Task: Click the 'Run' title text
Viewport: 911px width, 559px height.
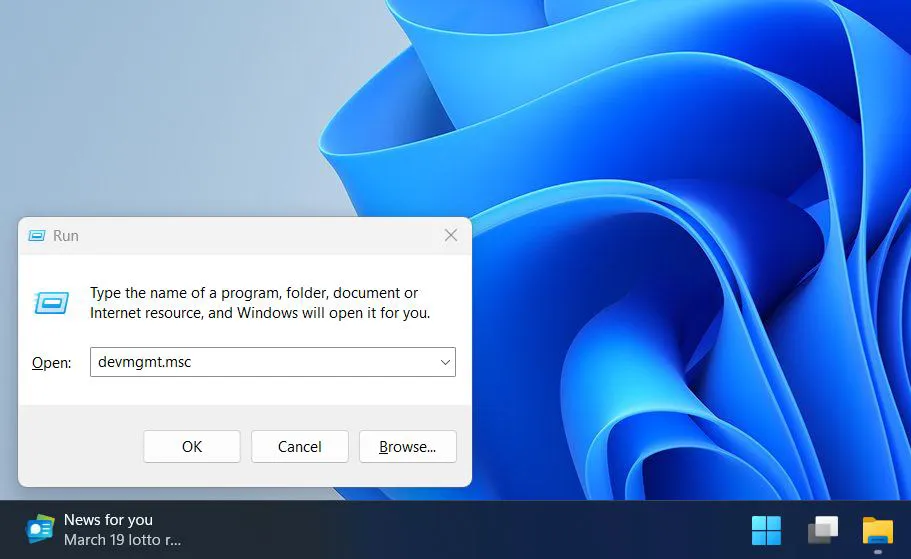Action: [66, 235]
